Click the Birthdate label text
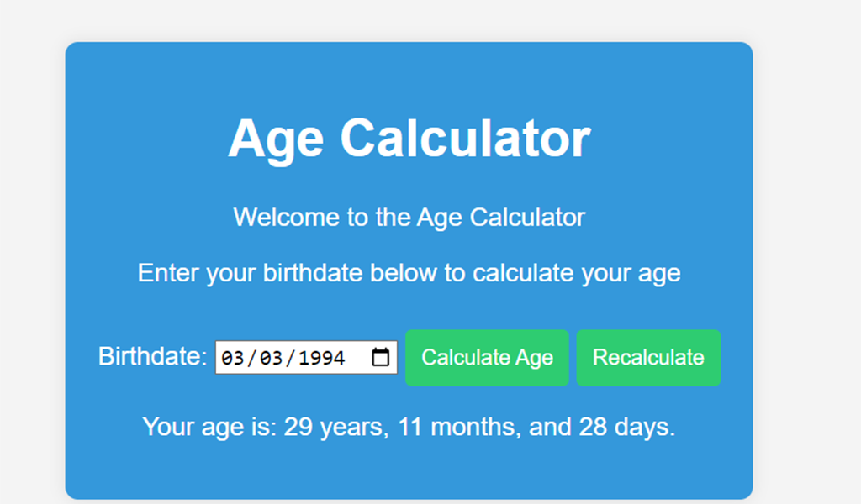 [x=151, y=356]
